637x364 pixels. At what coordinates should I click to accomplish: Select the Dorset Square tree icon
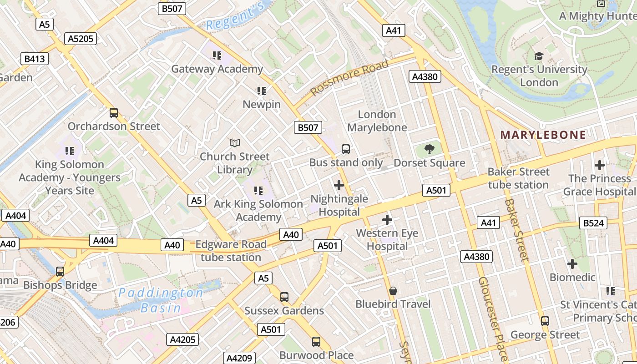pyautogui.click(x=429, y=149)
